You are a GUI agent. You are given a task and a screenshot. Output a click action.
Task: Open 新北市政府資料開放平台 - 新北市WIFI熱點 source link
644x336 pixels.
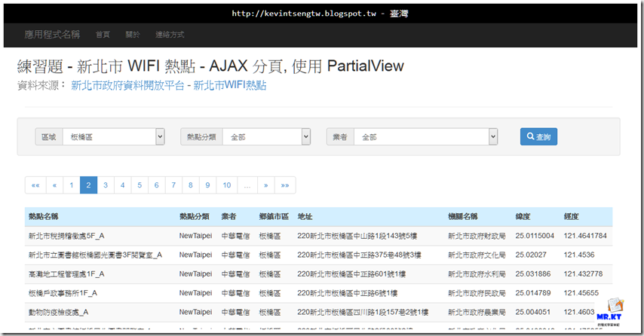point(169,85)
